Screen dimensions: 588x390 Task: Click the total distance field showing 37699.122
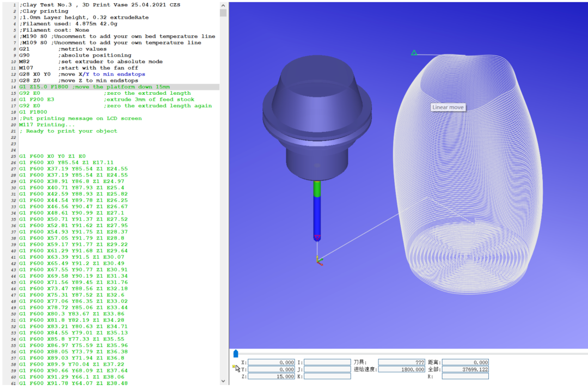point(465,369)
